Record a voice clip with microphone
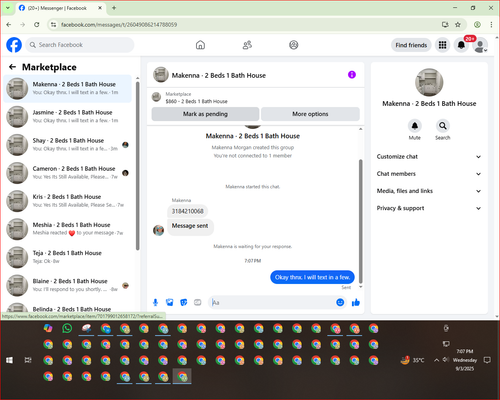This screenshot has width=500, height=400. click(x=155, y=302)
